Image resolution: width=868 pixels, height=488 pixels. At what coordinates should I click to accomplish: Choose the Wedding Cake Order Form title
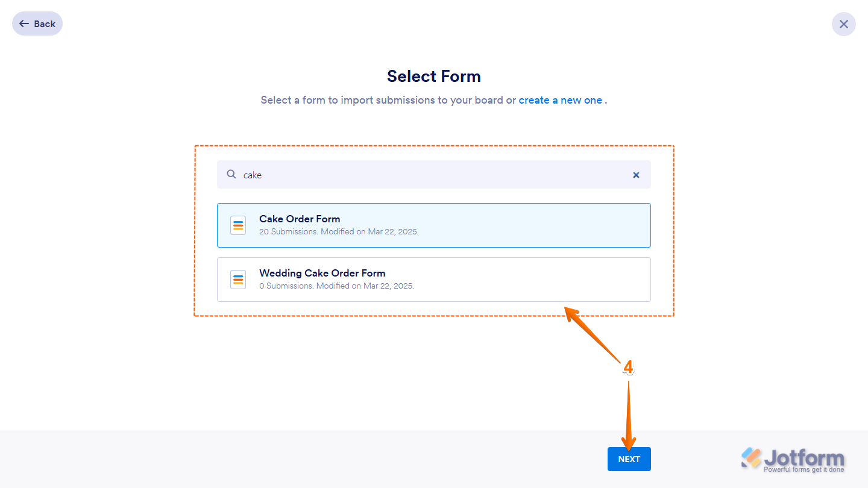click(x=322, y=273)
